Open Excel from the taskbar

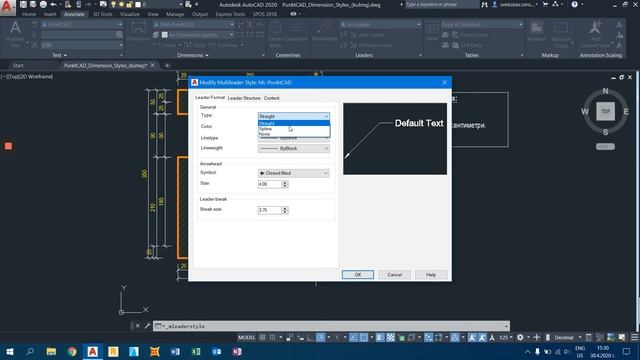(196, 351)
